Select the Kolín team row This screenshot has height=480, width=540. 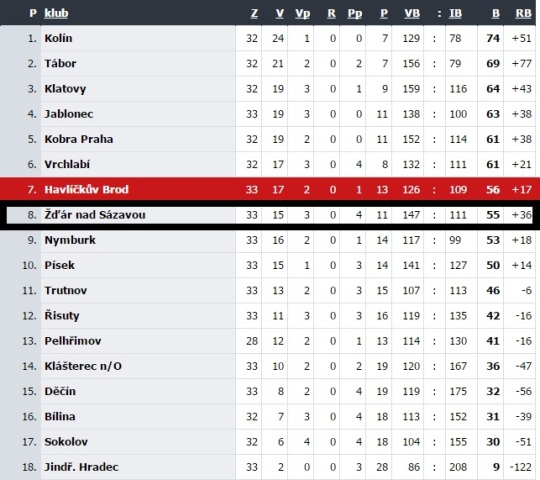[268, 38]
